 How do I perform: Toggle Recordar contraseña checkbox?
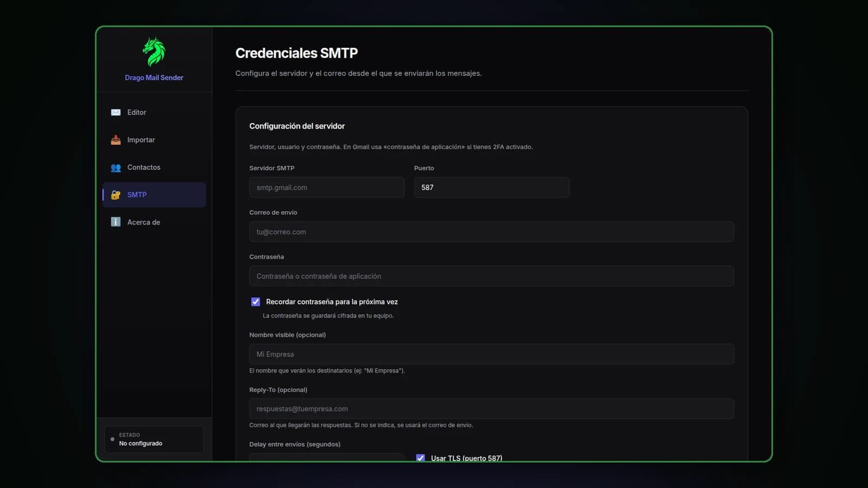pyautogui.click(x=256, y=301)
